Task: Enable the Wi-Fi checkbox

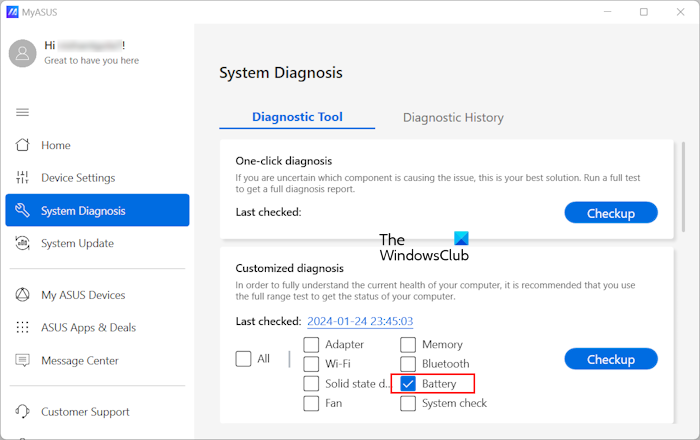Action: pyautogui.click(x=311, y=364)
